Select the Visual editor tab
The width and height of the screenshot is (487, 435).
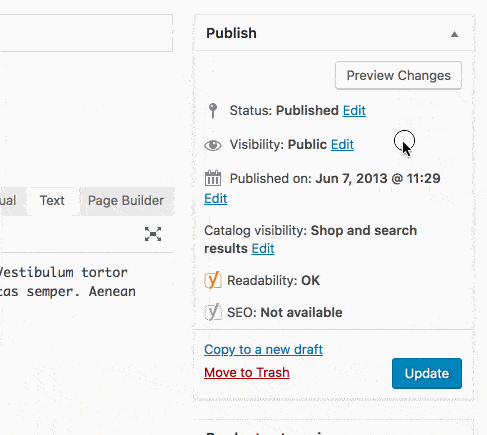9,201
